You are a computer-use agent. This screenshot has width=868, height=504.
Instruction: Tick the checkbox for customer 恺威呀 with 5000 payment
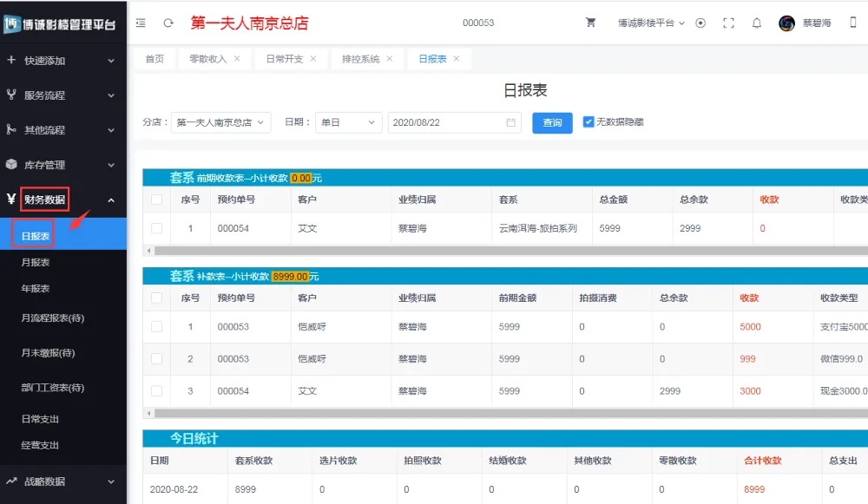pyautogui.click(x=156, y=327)
